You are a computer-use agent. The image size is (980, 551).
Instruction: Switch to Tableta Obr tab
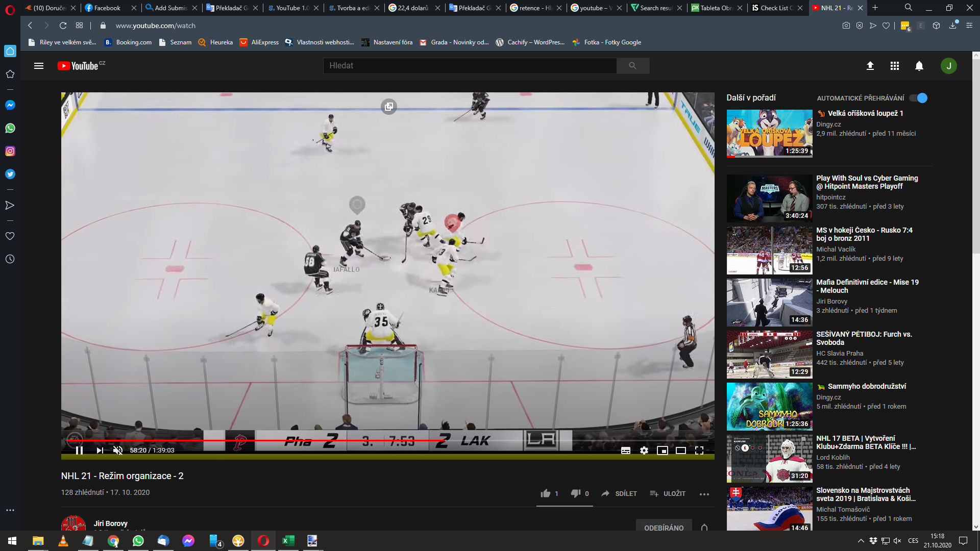[x=718, y=8]
